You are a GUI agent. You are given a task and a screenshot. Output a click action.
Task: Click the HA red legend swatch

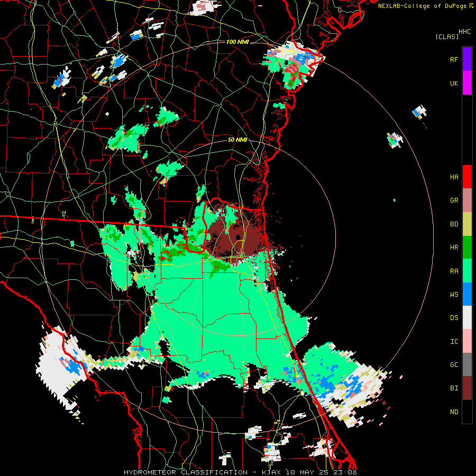467,177
